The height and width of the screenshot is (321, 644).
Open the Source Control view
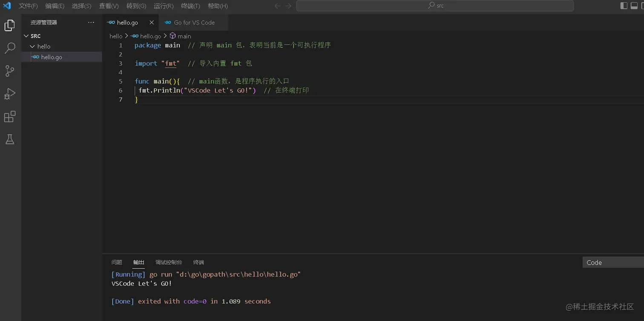(x=9, y=71)
